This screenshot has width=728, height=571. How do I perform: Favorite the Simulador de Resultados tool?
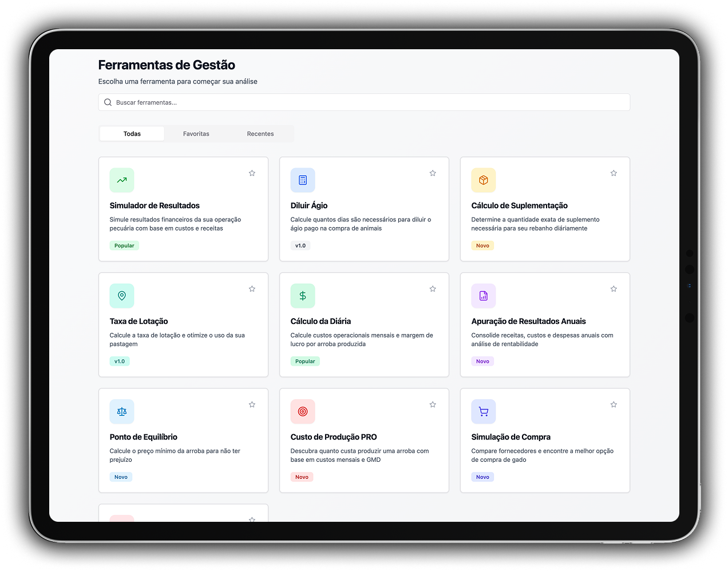(252, 173)
